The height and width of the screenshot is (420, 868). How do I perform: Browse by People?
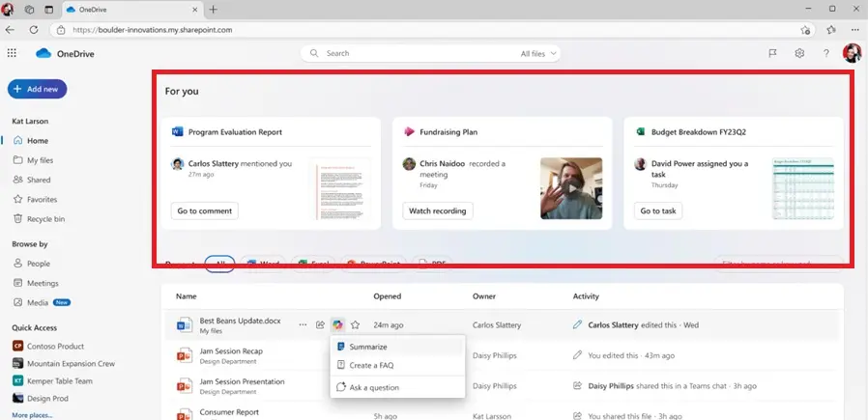[39, 264]
